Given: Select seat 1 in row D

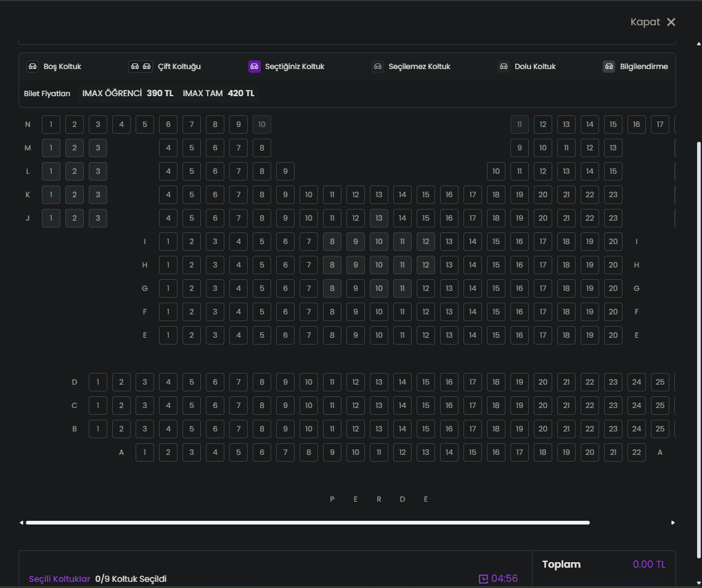Looking at the screenshot, I should 98,382.
